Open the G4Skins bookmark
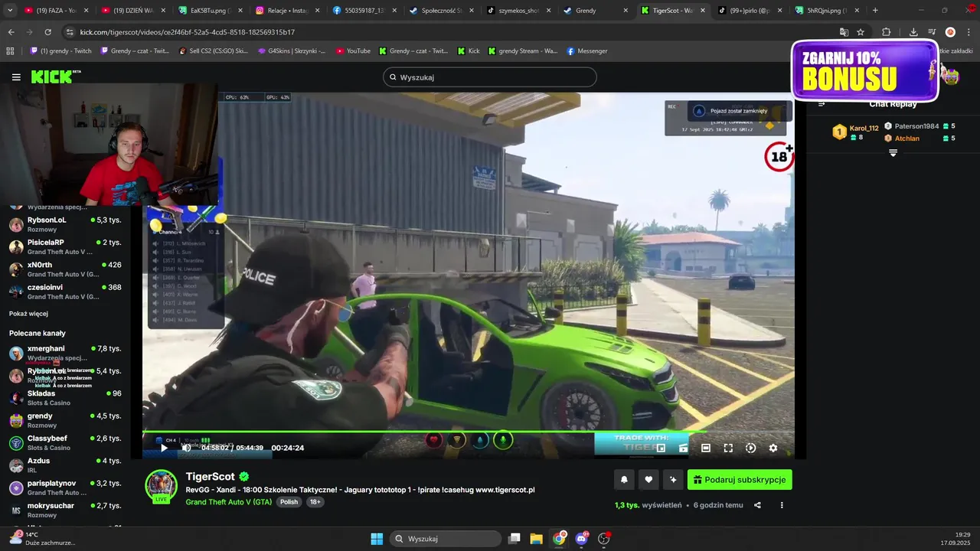 [x=292, y=51]
